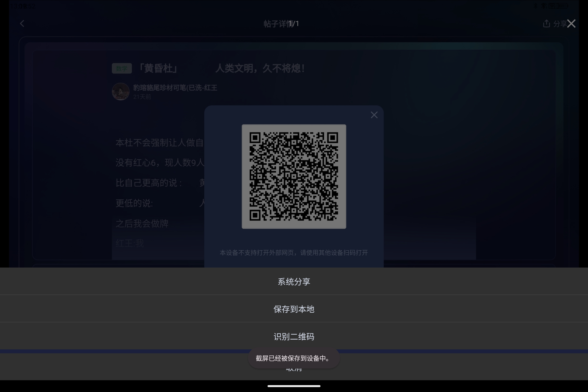Close the QR code dialog with its X

pos(374,115)
